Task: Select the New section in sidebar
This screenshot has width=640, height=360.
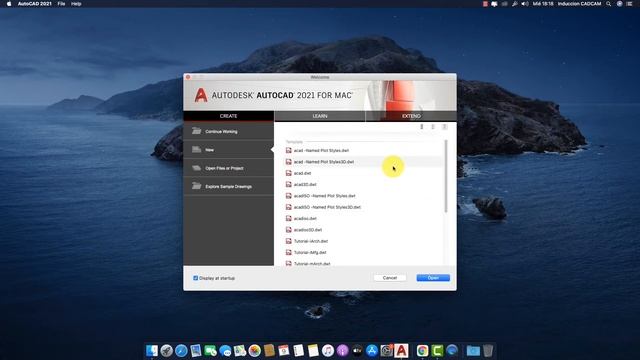Action: (228, 150)
